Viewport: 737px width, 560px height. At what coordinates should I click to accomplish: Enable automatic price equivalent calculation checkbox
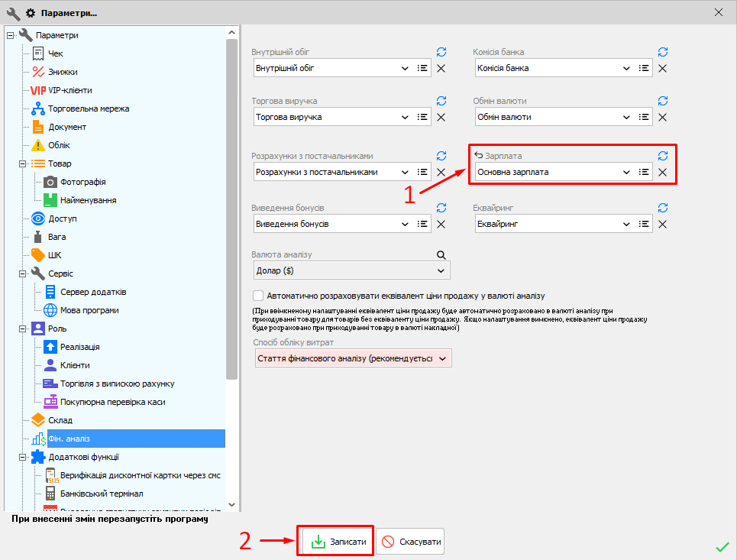point(258,296)
